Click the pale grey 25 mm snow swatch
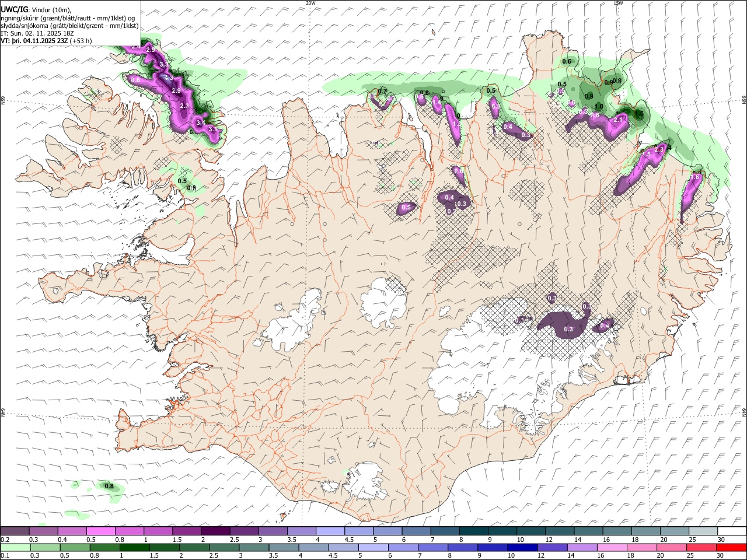The width and height of the screenshot is (747, 560). (x=703, y=531)
